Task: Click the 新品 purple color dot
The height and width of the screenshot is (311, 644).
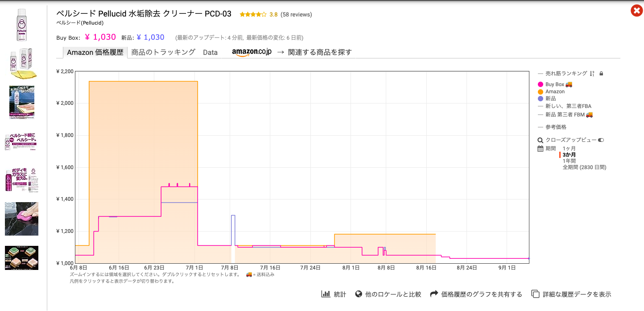Action: point(541,99)
